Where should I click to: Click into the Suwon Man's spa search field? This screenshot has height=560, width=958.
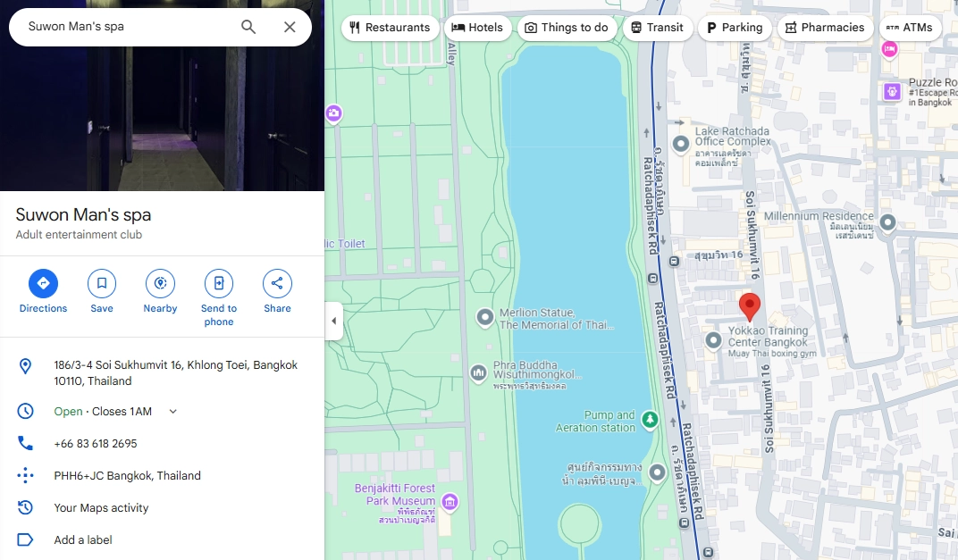click(x=129, y=27)
